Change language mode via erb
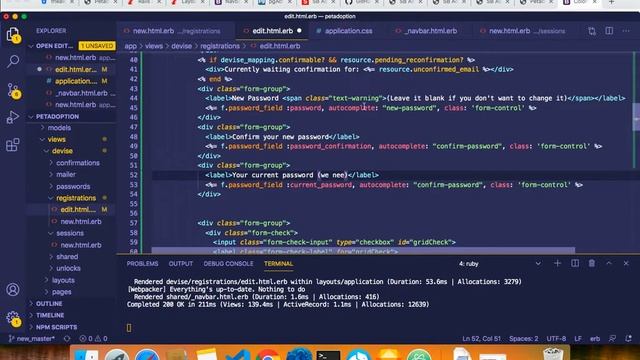 point(595,338)
